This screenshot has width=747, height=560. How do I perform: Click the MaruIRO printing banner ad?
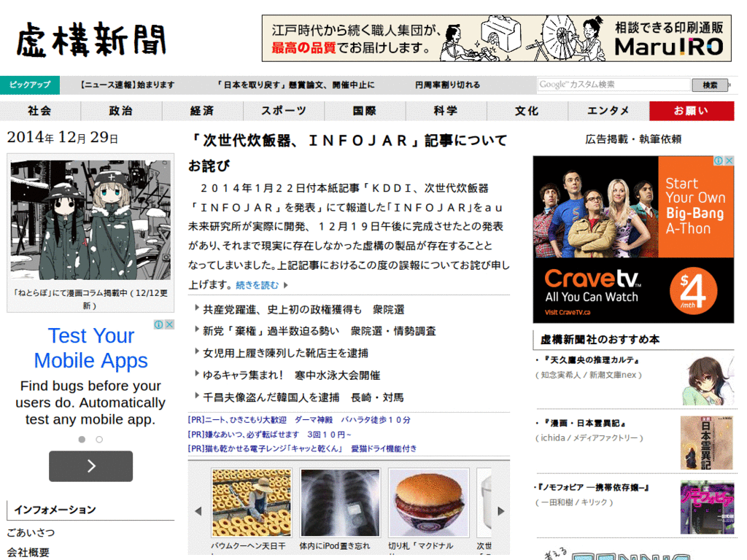pyautogui.click(x=496, y=38)
